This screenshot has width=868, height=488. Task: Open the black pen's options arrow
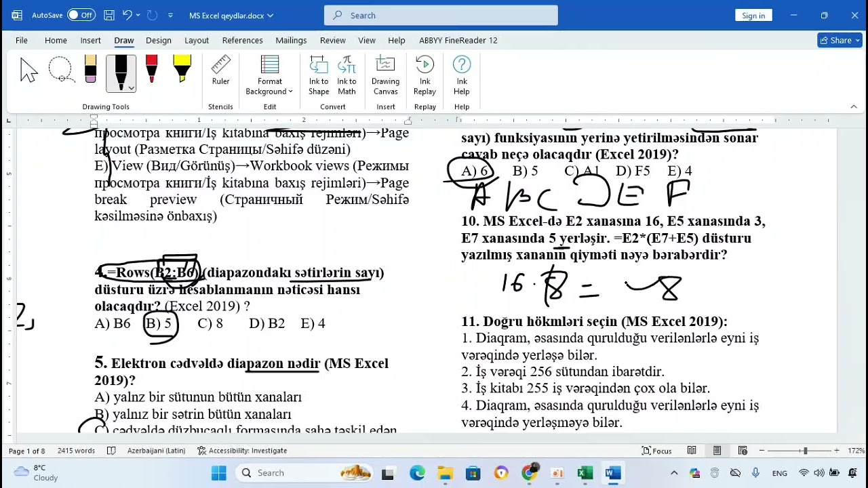pyautogui.click(x=131, y=88)
